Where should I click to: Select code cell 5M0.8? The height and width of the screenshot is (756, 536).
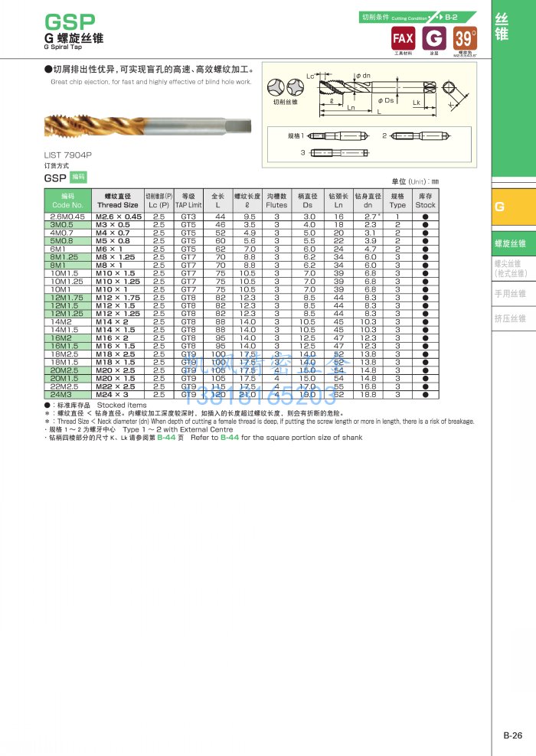67,241
